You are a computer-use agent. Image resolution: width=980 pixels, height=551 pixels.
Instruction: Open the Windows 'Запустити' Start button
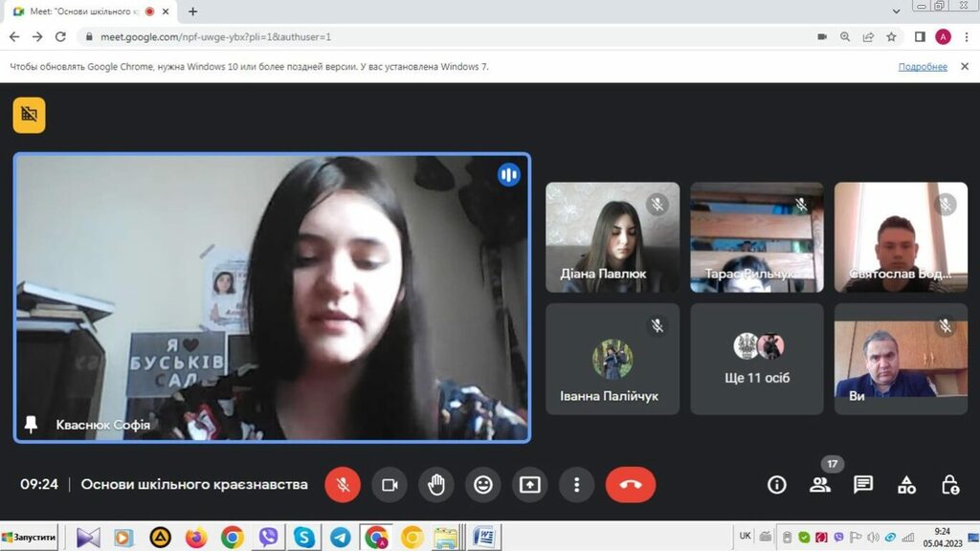pos(30,538)
